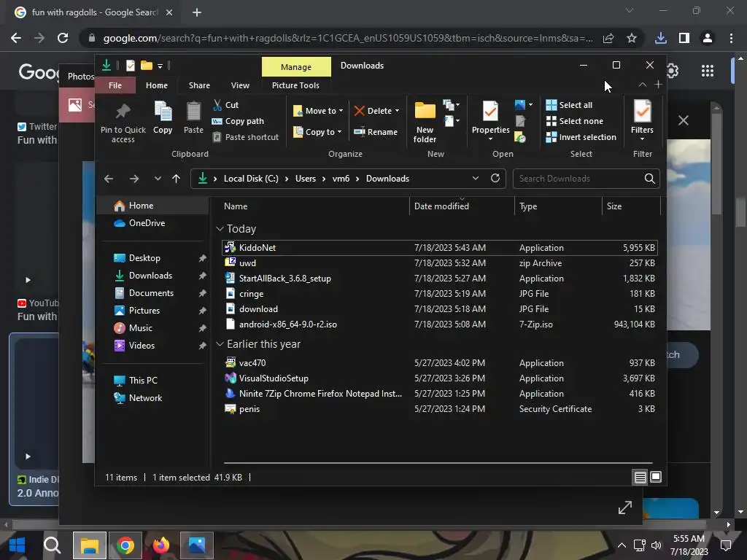Open the Picture Tools tab
Viewport: 747px width, 560px height.
point(295,85)
